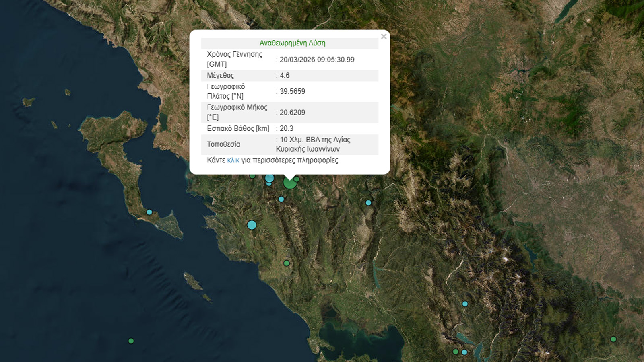Click the 'Αναθεωρημένη Λύση' popup header
The image size is (644, 362).
[292, 43]
